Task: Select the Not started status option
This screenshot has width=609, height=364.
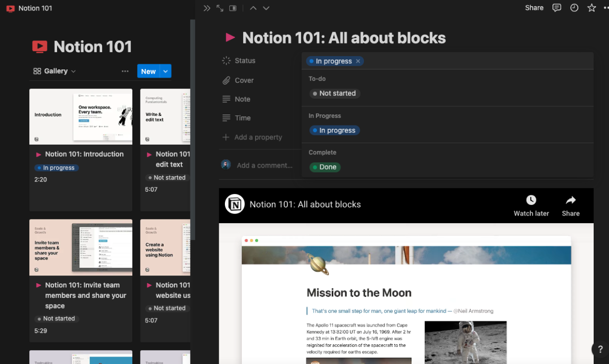Action: pyautogui.click(x=334, y=93)
